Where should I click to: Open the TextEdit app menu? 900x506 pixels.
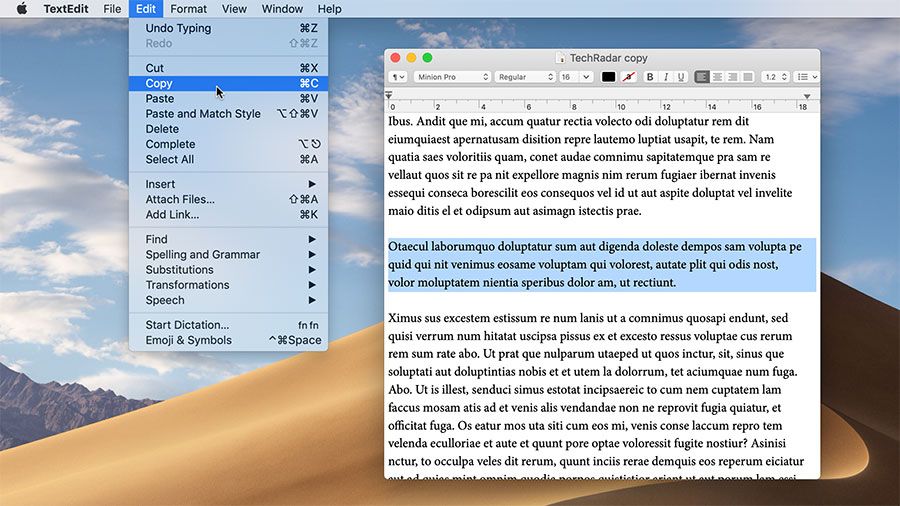(66, 9)
